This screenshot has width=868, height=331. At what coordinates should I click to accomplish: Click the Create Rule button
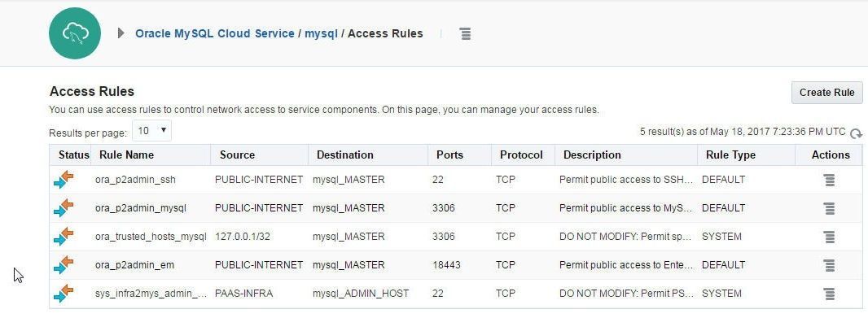(827, 92)
